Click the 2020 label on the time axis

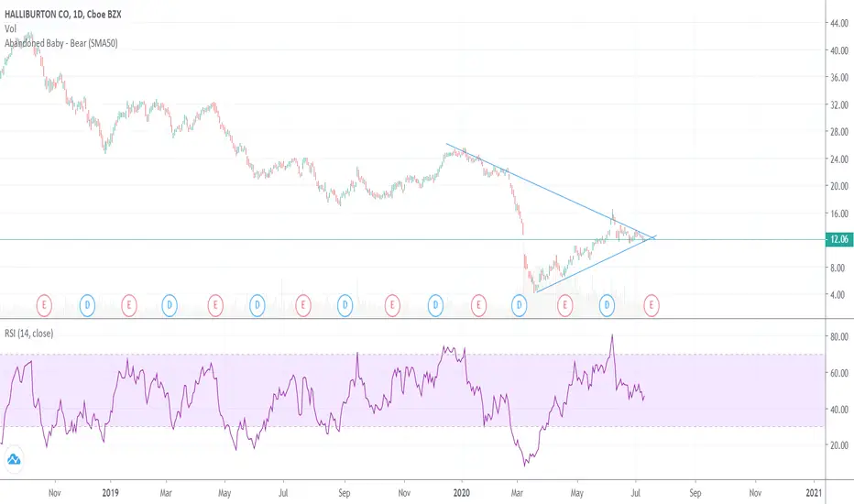(462, 493)
